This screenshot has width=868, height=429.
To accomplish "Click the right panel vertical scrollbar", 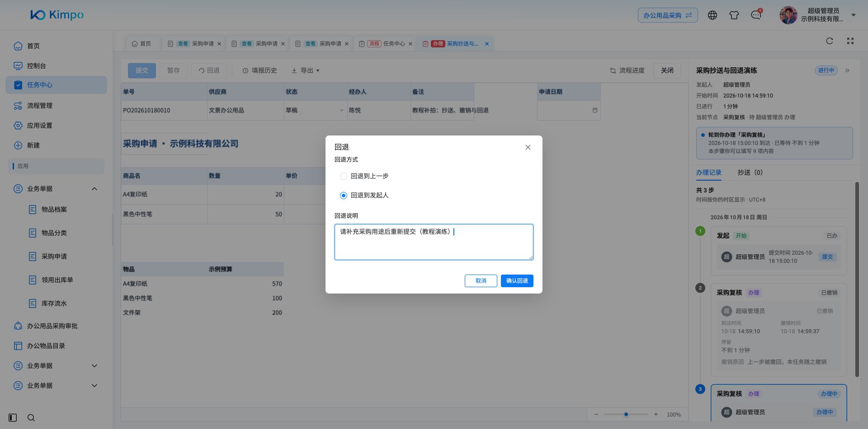I will [x=857, y=279].
